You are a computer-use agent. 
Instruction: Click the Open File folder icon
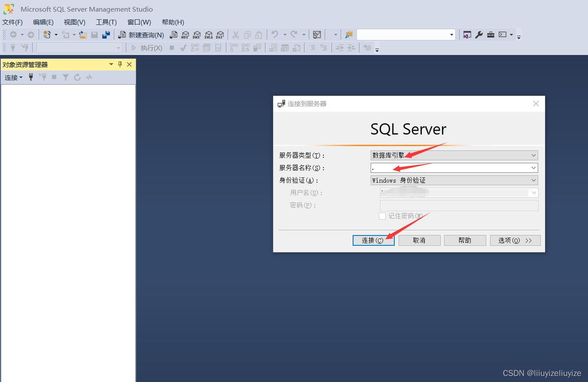click(x=83, y=35)
